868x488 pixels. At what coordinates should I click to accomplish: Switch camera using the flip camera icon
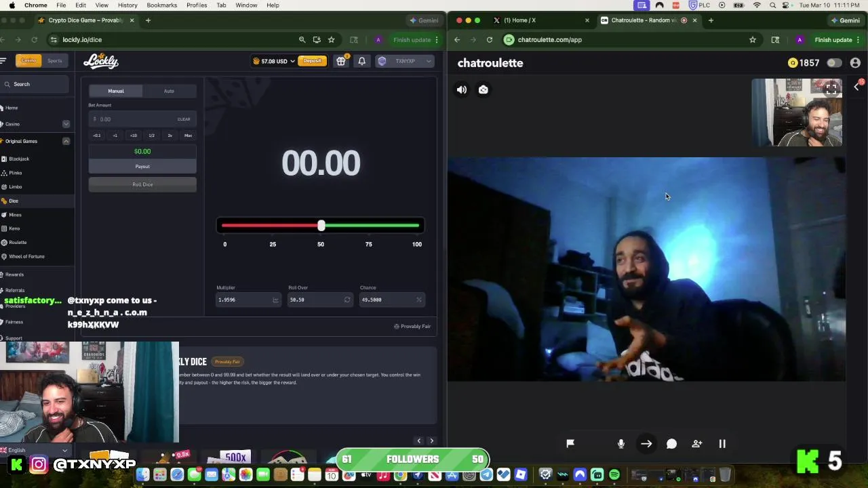tap(484, 89)
